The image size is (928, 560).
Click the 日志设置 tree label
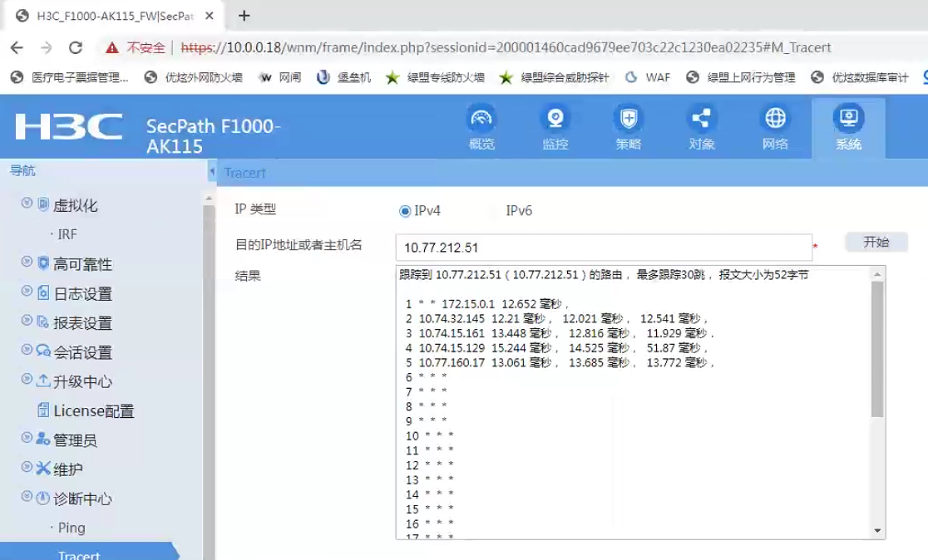pos(82,293)
